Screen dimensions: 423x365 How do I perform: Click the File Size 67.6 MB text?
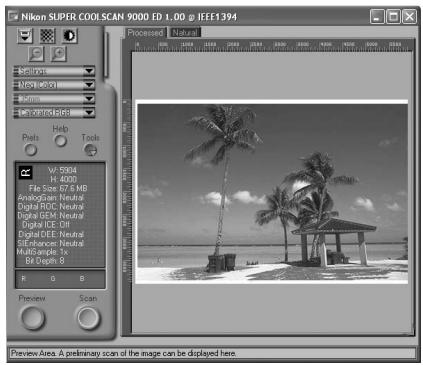coord(58,188)
